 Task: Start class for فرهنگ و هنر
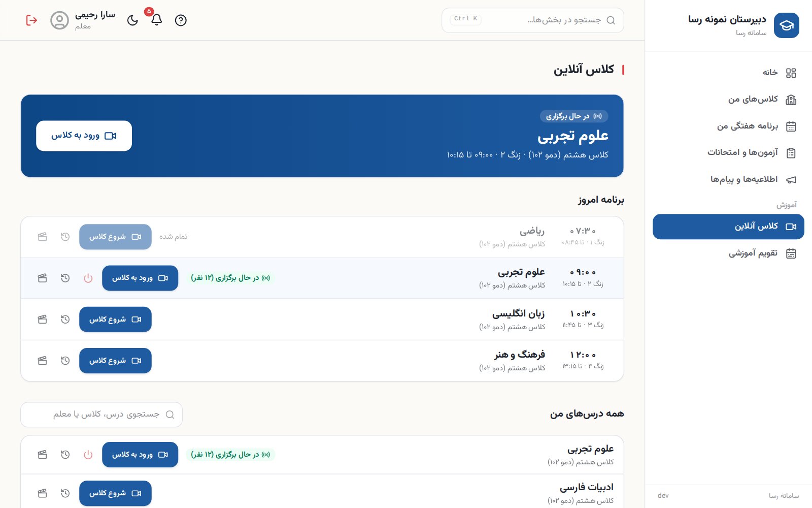tap(115, 361)
